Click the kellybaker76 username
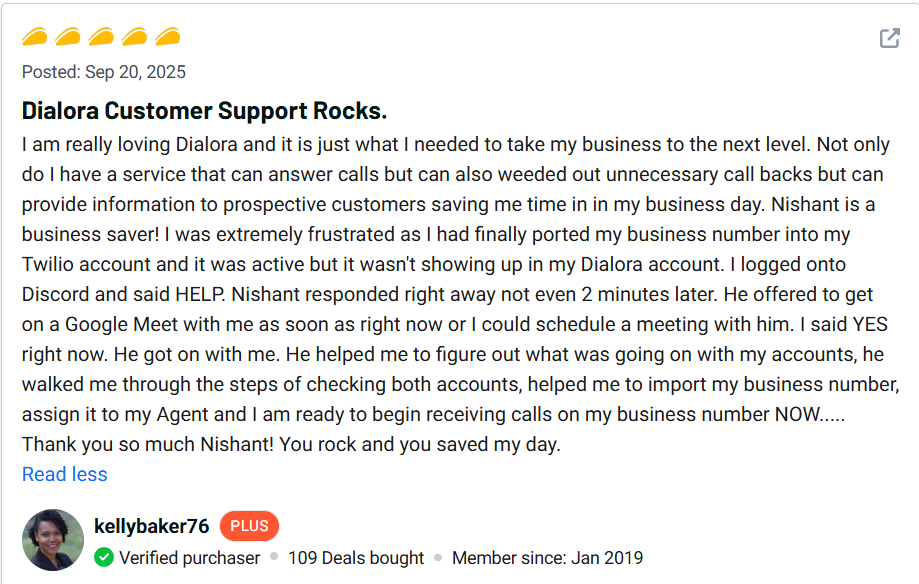 (151, 526)
